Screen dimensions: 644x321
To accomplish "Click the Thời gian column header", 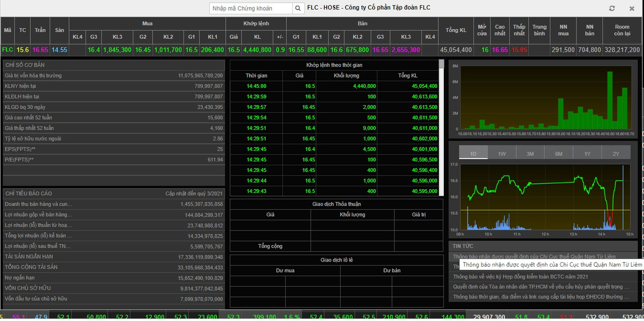I will [x=256, y=75].
